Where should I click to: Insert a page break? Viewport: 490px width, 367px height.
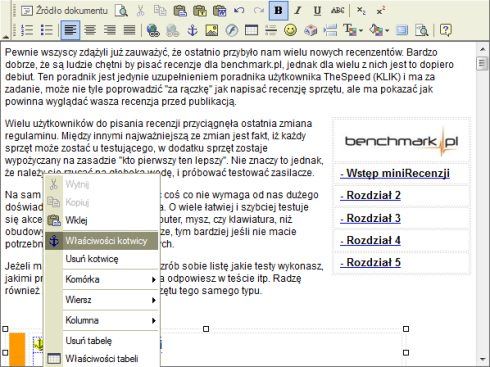point(330,30)
